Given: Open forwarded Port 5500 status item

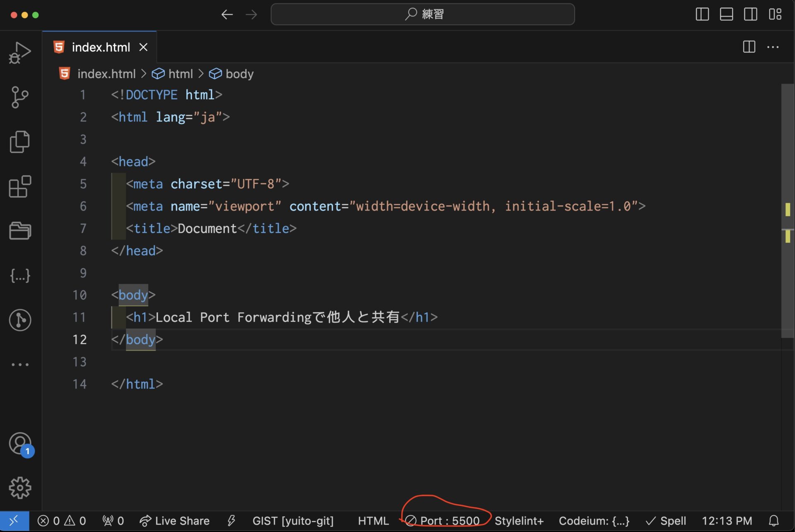Looking at the screenshot, I should click(x=444, y=520).
